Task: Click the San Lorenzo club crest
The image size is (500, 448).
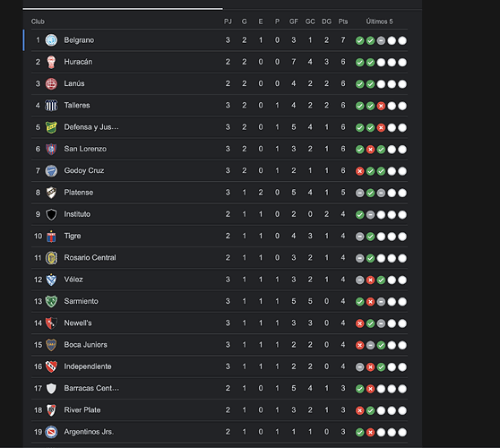Action: point(51,149)
